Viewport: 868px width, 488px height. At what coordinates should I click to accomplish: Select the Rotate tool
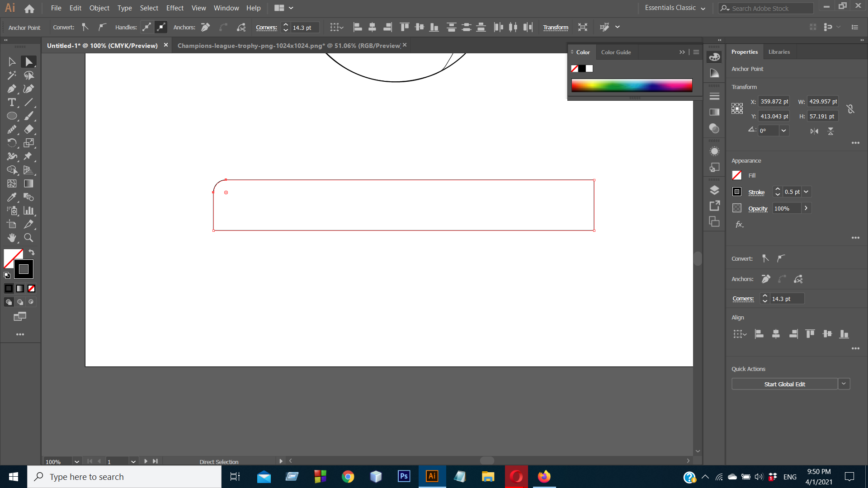12,143
